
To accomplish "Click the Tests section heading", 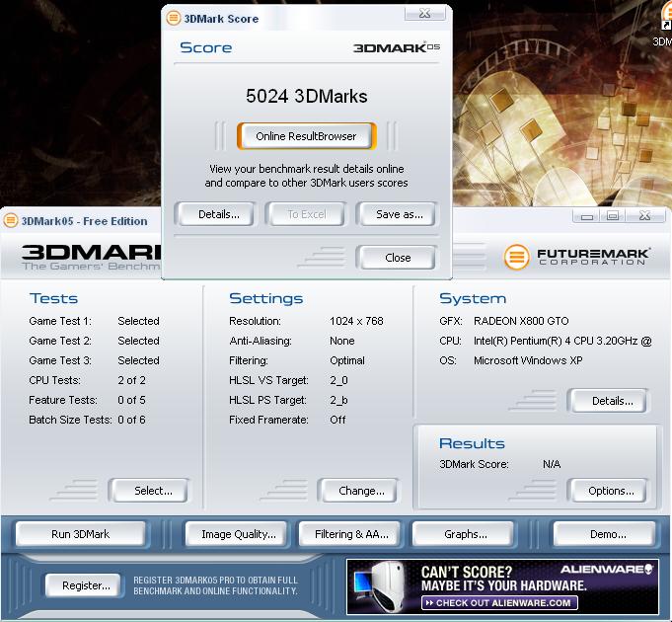I will (53, 298).
